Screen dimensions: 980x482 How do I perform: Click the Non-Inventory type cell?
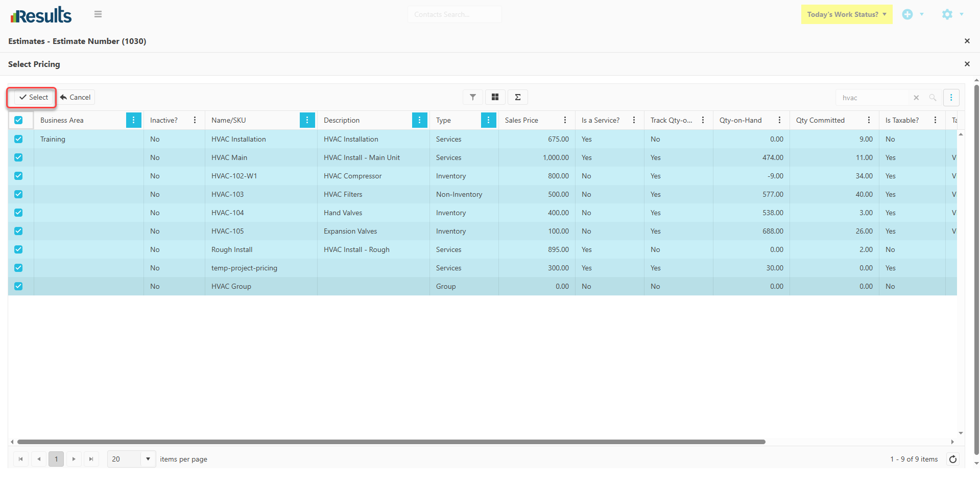click(x=464, y=194)
